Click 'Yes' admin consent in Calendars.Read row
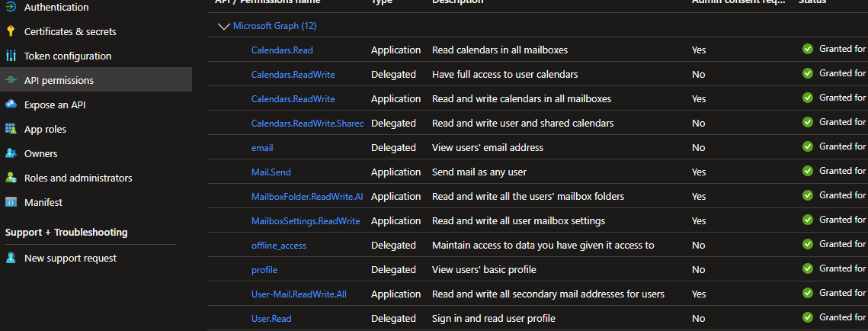This screenshot has width=868, height=331. (x=699, y=50)
